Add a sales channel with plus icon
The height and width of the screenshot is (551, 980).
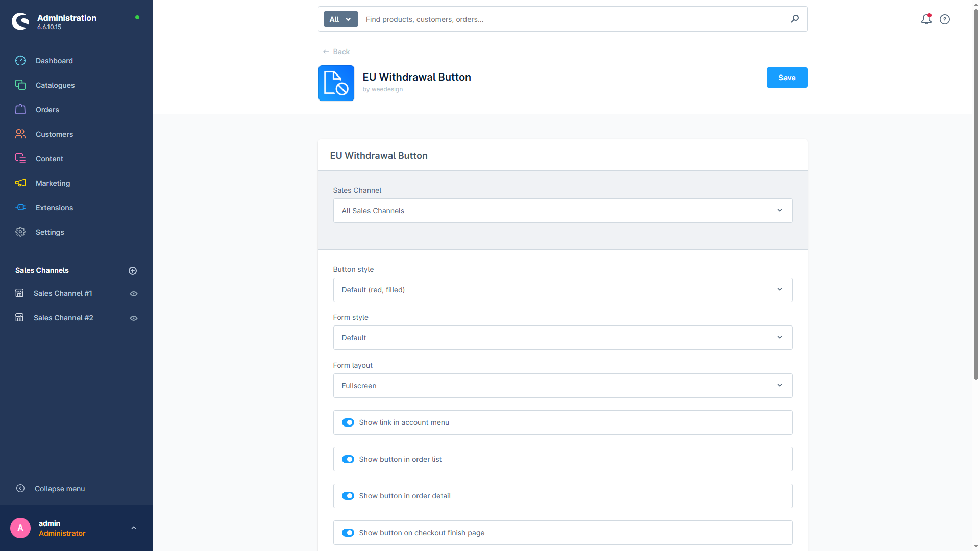click(133, 271)
